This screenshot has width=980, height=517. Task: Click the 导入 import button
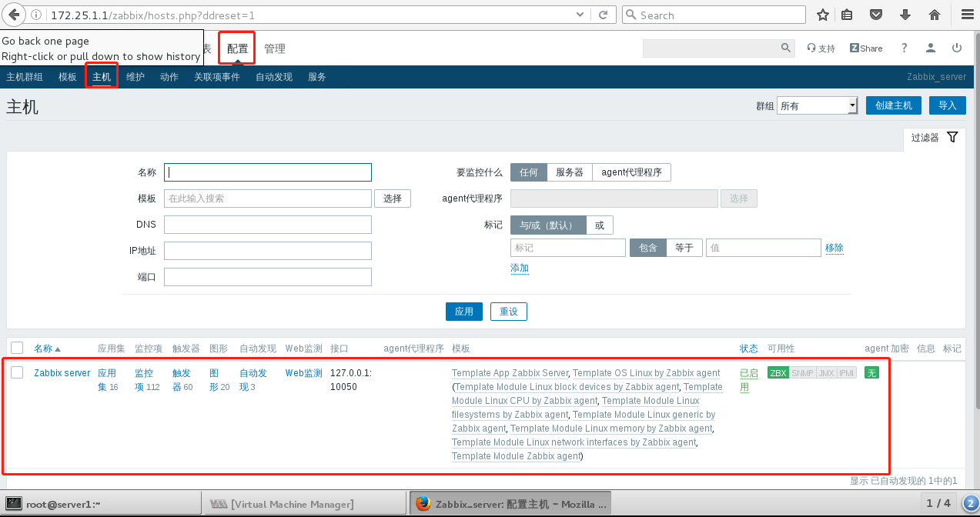(948, 106)
